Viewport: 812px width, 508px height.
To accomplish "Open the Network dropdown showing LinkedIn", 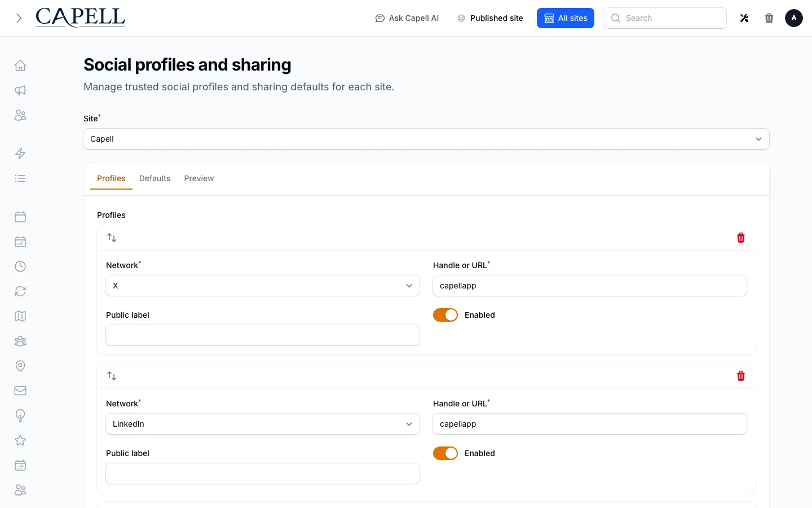I will (263, 424).
